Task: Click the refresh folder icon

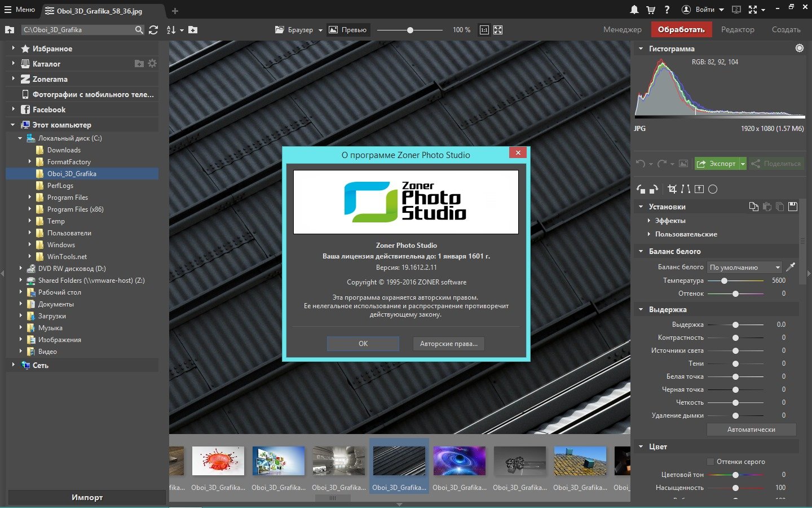Action: pyautogui.click(x=153, y=30)
